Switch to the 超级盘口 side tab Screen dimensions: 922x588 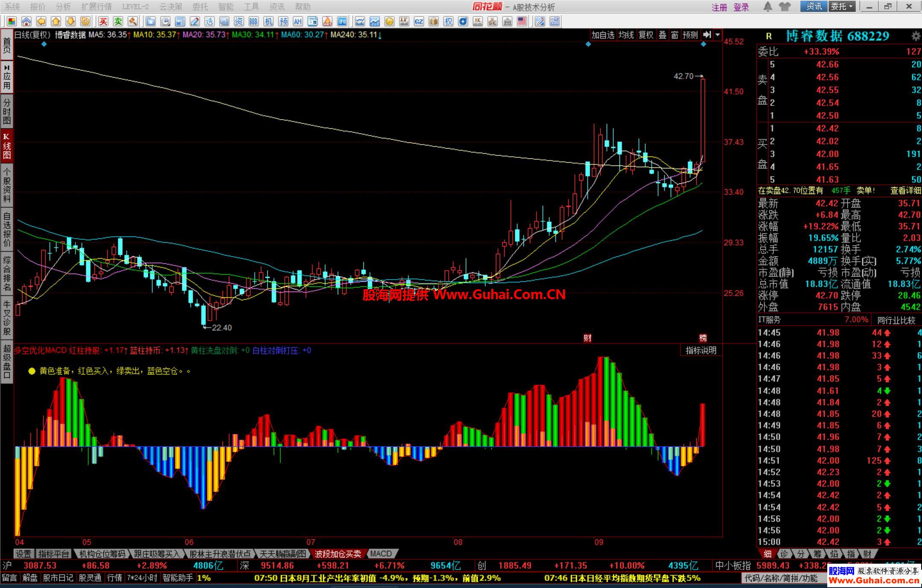pyautogui.click(x=7, y=361)
